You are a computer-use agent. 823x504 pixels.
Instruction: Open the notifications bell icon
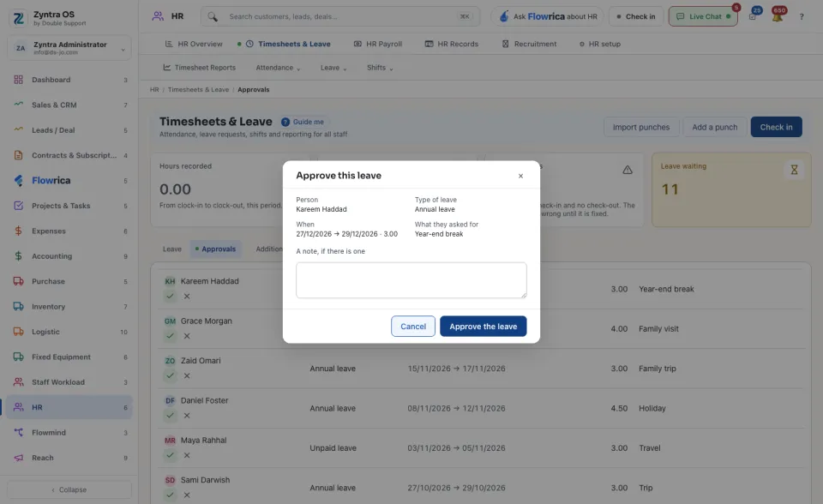click(x=778, y=17)
